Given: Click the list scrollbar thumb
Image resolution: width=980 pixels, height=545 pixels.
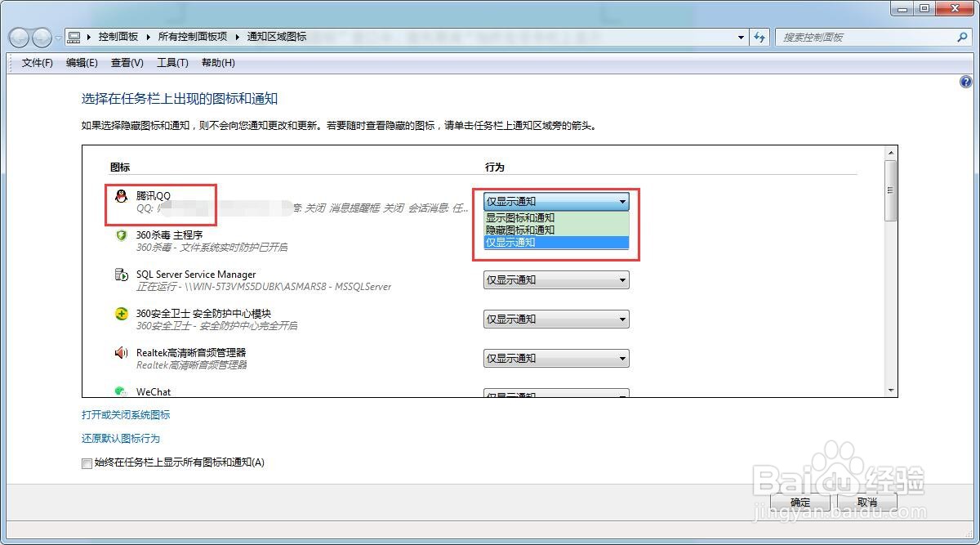Looking at the screenshot, I should coord(890,190).
